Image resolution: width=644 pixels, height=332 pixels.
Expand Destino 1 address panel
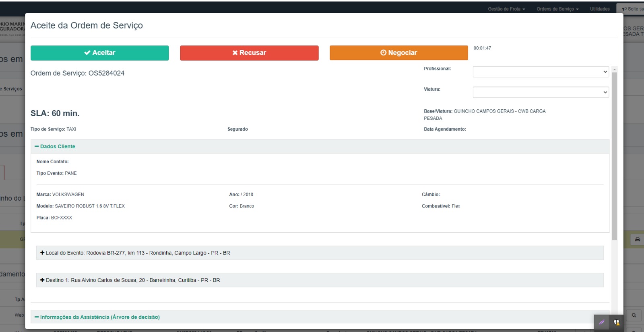click(320, 280)
